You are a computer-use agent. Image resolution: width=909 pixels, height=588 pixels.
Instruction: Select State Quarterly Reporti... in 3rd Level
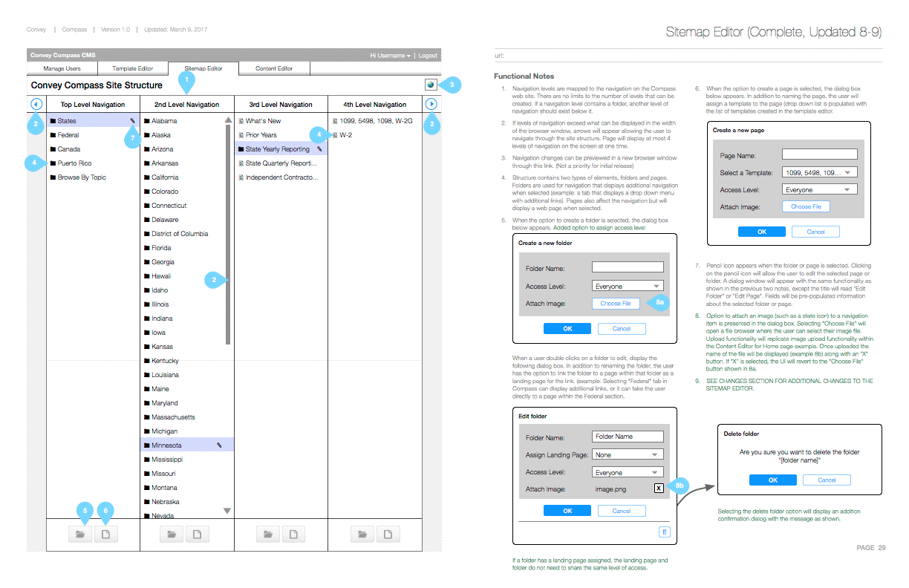coord(281,163)
